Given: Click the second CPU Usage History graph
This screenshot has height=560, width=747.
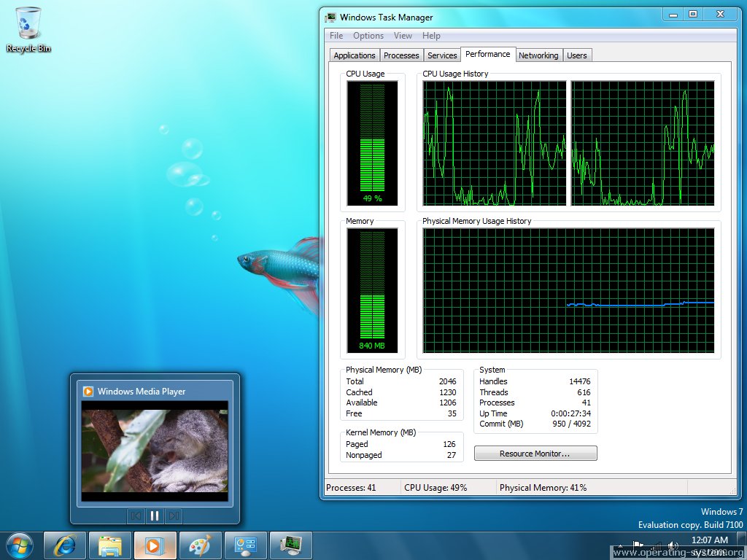Looking at the screenshot, I should pyautogui.click(x=643, y=144).
